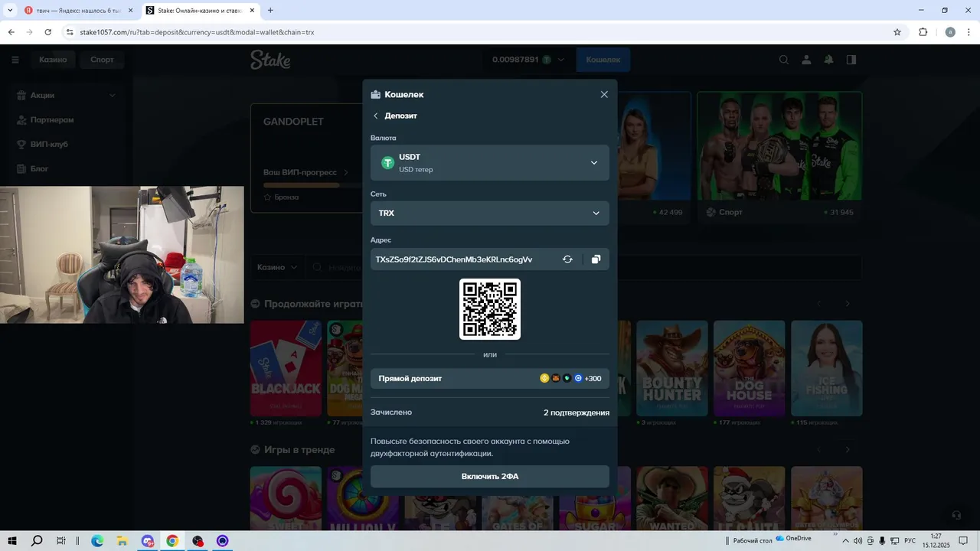Screen dimensions: 980x551
Task: Open the Chrome extensions puzzle icon
Action: [x=923, y=32]
